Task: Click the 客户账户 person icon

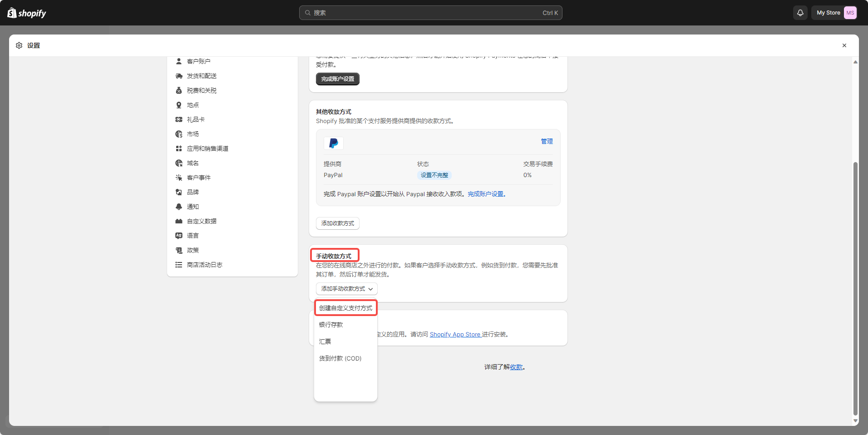Action: (x=179, y=61)
